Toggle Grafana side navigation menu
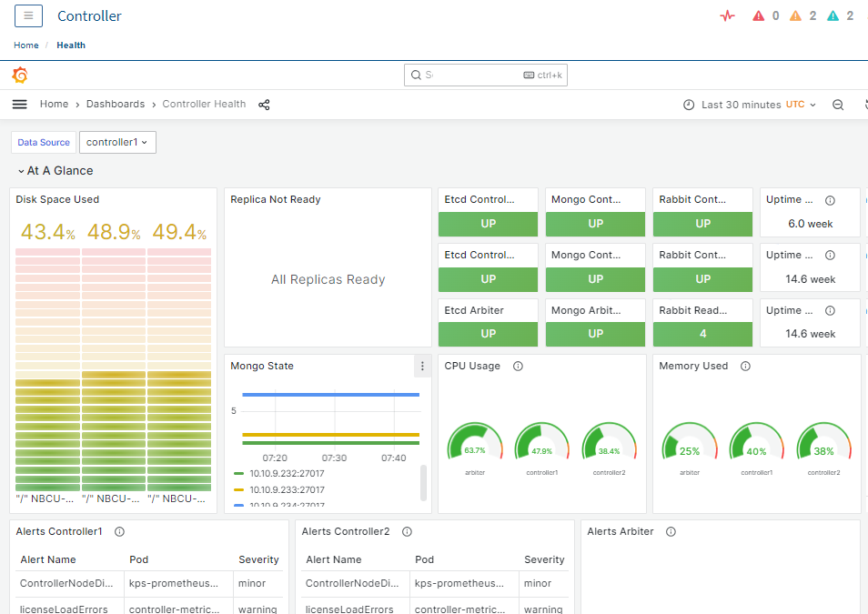868x614 pixels. click(x=19, y=105)
